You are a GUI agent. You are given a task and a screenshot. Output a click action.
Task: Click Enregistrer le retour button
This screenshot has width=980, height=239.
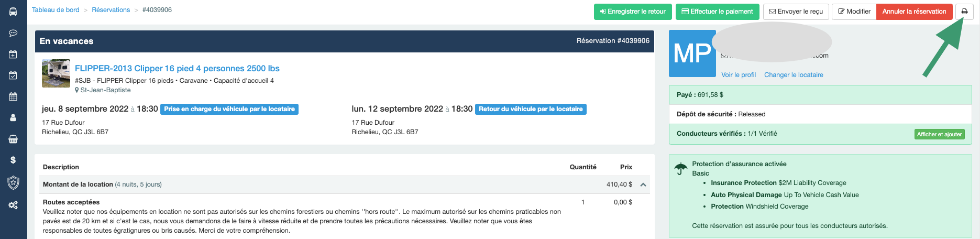click(633, 12)
